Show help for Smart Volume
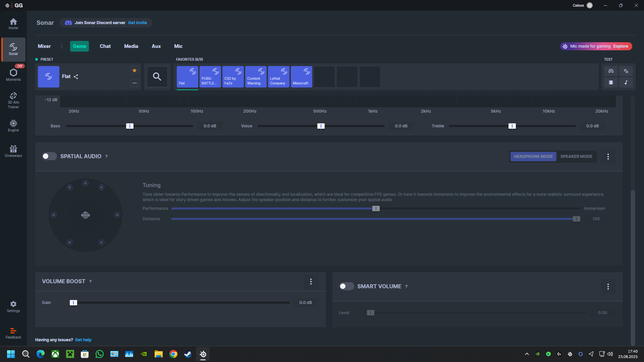The height and width of the screenshot is (362, 644). [406, 287]
